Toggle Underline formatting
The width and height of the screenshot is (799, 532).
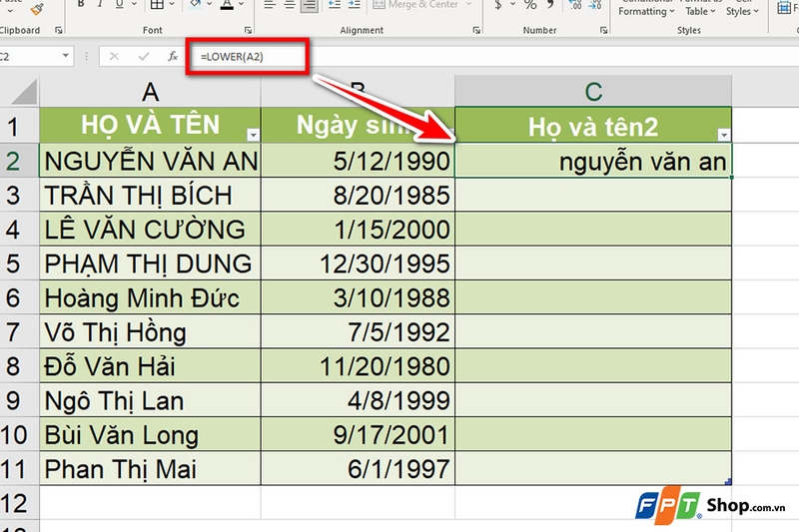click(x=119, y=4)
